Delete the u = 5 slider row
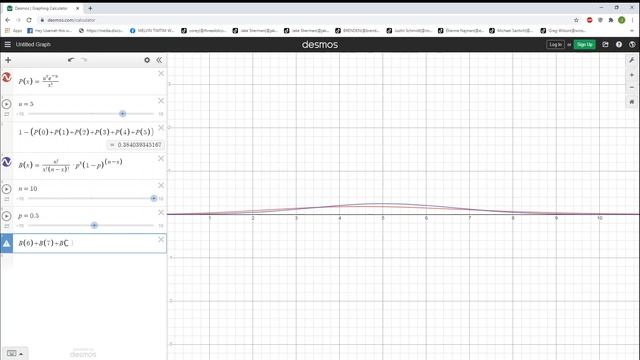640x360 pixels. [x=161, y=100]
